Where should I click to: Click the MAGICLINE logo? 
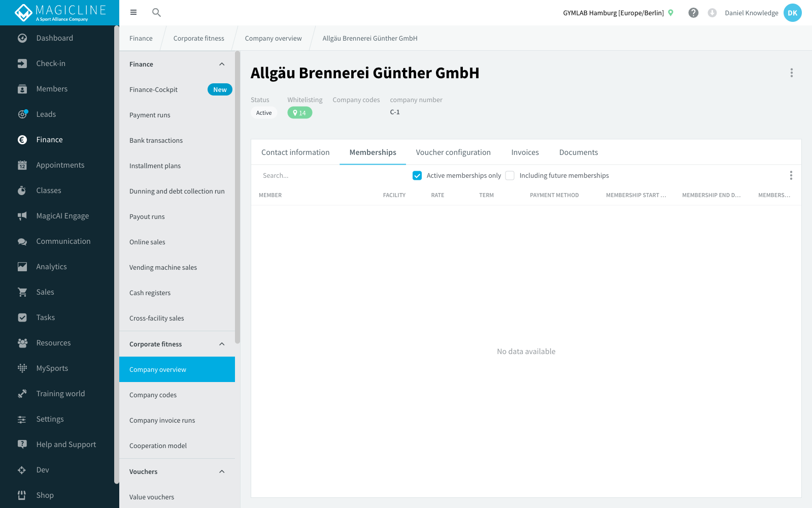(59, 13)
